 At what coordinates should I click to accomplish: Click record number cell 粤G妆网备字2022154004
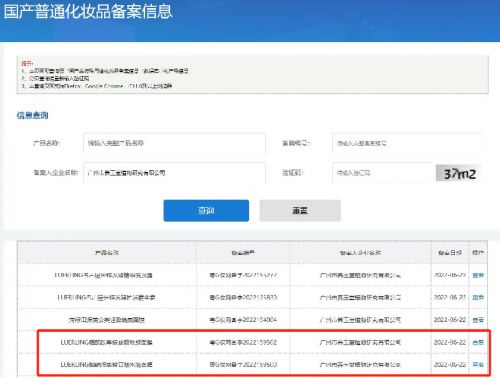click(243, 320)
